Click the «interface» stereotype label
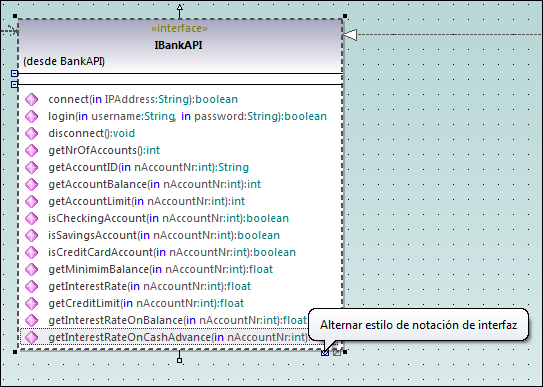The height and width of the screenshot is (387, 543). [x=179, y=28]
